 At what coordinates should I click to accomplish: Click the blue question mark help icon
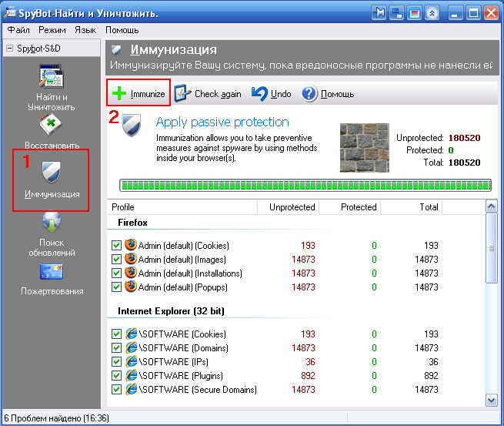[x=309, y=94]
